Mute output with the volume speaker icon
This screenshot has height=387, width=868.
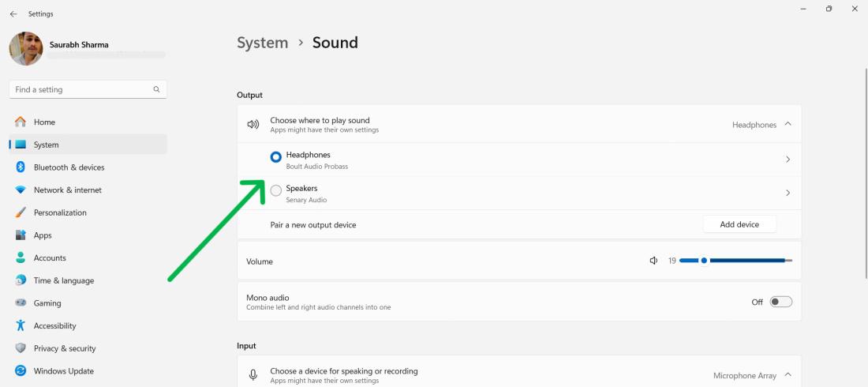[x=653, y=261]
